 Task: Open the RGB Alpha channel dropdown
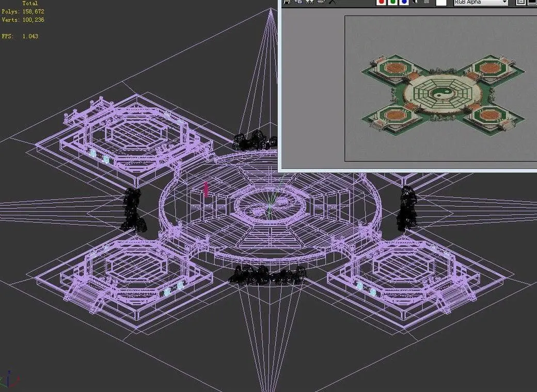click(481, 2)
